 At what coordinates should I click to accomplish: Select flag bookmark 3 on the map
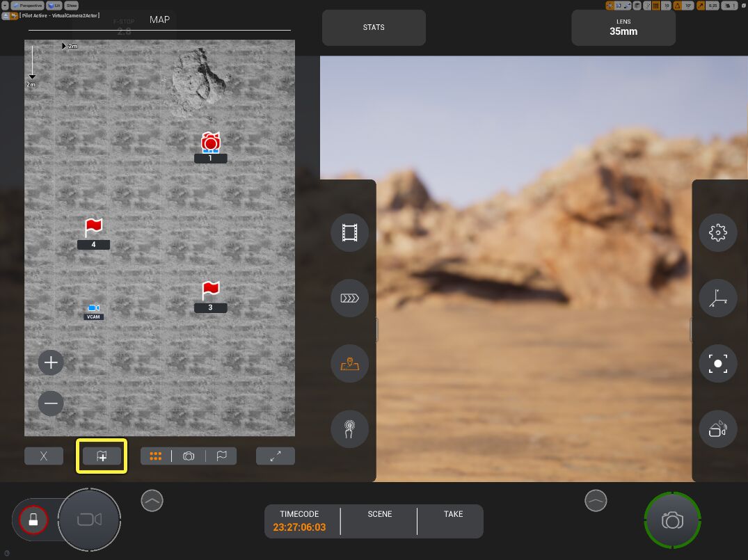point(210,296)
